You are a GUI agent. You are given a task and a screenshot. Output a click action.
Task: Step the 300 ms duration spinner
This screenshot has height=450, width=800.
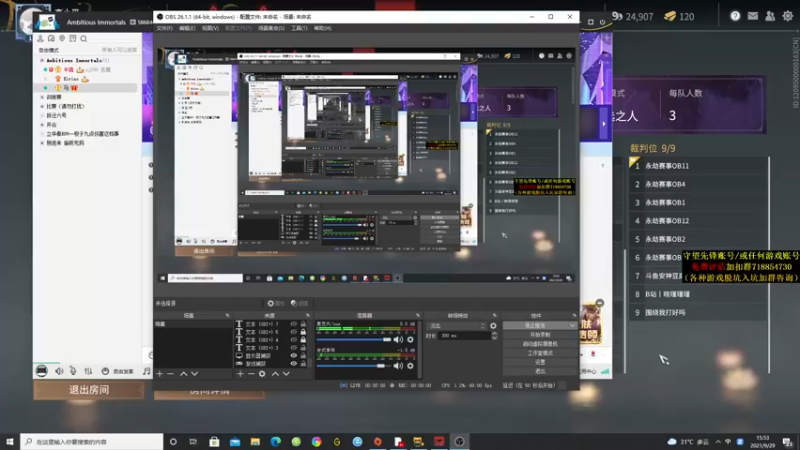click(494, 336)
